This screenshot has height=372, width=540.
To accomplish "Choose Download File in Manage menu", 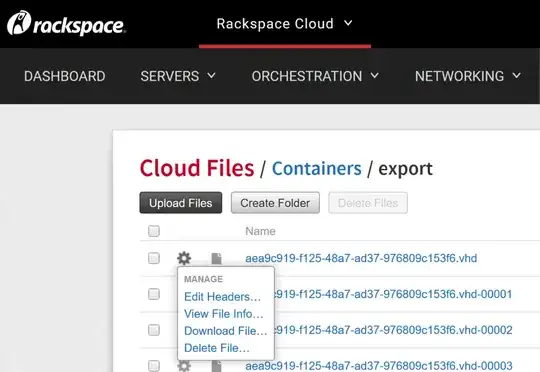I will [x=226, y=331].
